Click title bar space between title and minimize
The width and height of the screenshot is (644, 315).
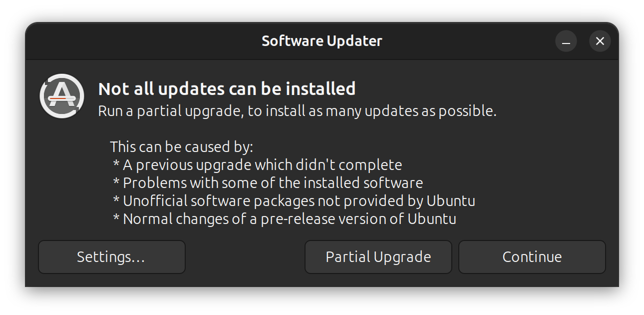469,41
